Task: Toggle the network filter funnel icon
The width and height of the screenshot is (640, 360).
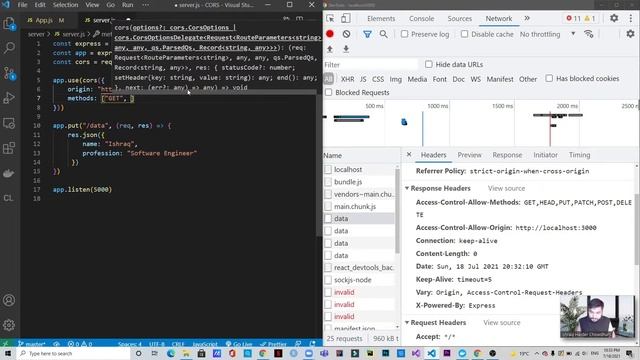Action: (x=367, y=34)
